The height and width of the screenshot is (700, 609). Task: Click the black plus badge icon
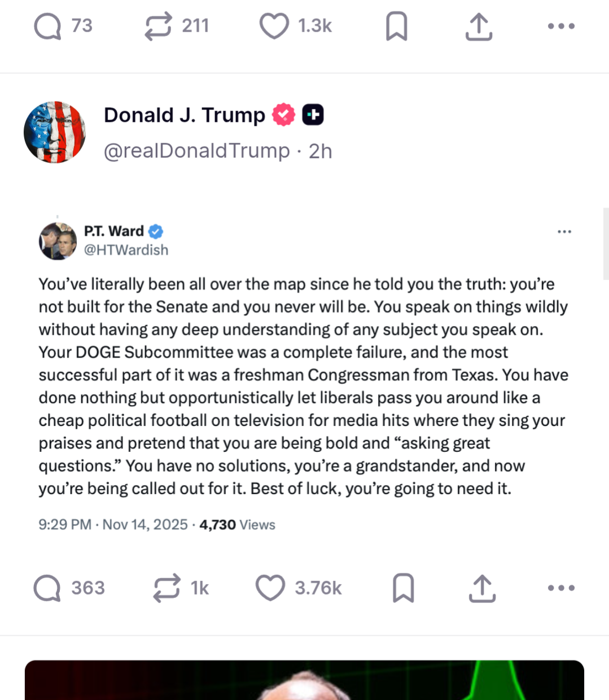tap(313, 115)
